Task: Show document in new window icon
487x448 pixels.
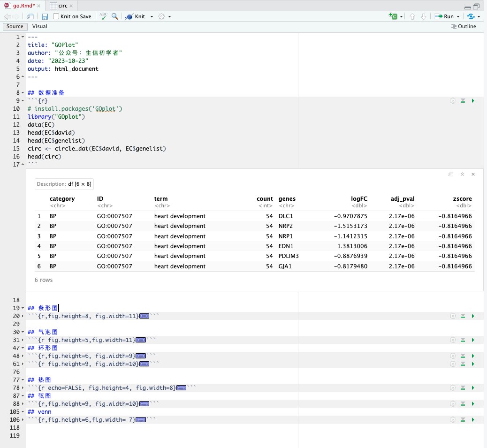Action: click(30, 16)
